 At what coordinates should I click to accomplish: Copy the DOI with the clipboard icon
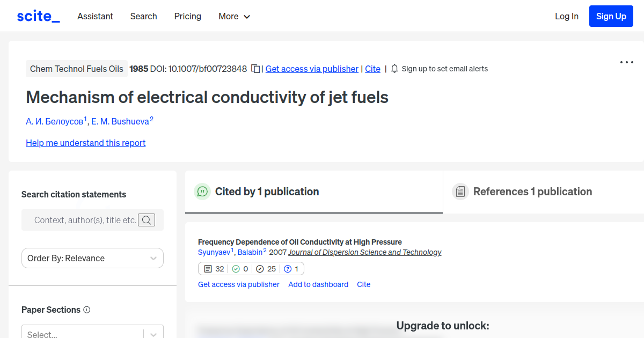[x=255, y=69]
